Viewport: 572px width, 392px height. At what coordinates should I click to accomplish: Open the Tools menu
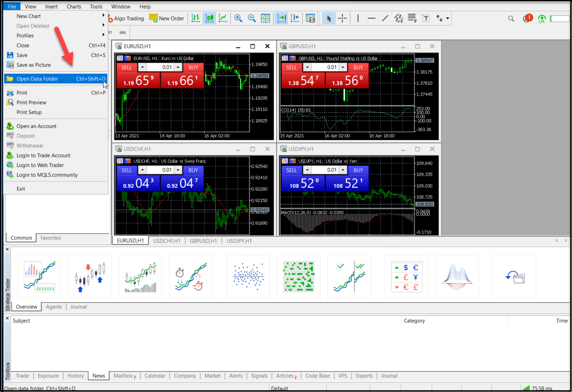(x=96, y=7)
